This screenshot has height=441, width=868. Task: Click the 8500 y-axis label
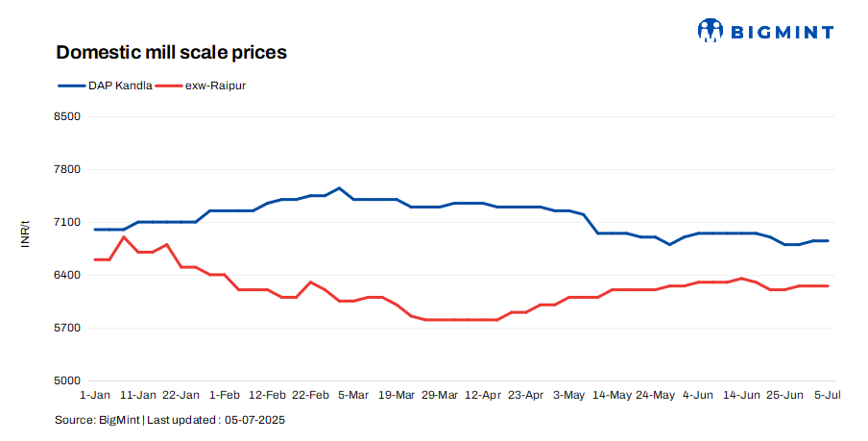(67, 116)
